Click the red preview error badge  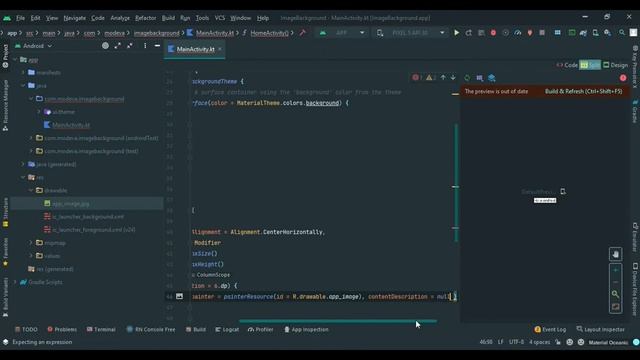pyautogui.click(x=623, y=78)
